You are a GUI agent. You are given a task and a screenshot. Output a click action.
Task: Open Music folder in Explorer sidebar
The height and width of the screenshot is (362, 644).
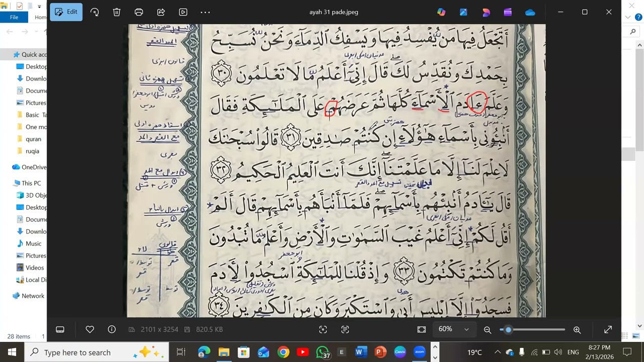(x=33, y=243)
